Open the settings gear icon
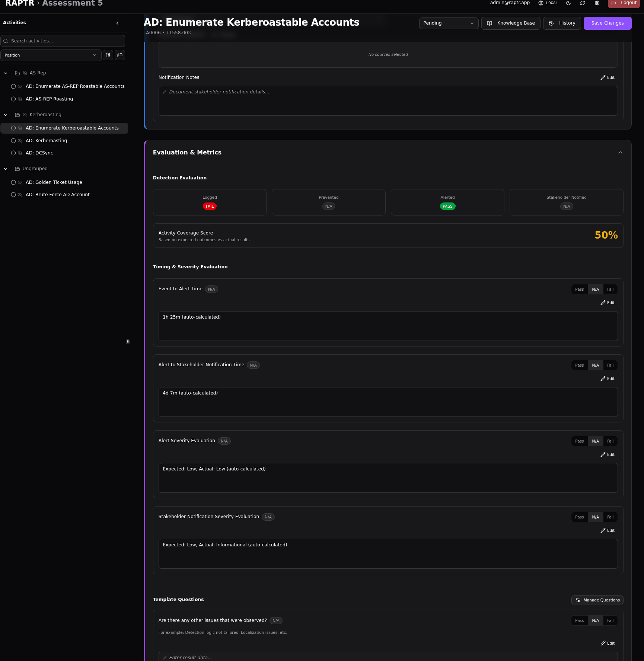 (597, 3)
